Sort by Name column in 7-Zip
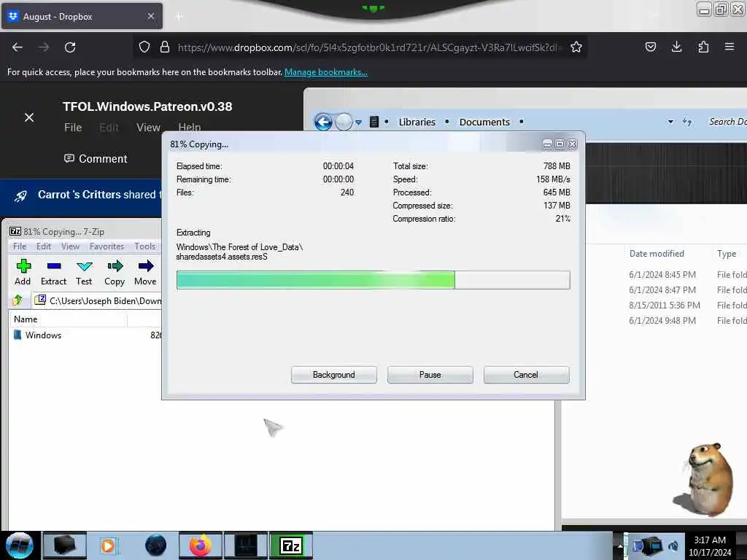Image resolution: width=747 pixels, height=560 pixels. coord(68,319)
